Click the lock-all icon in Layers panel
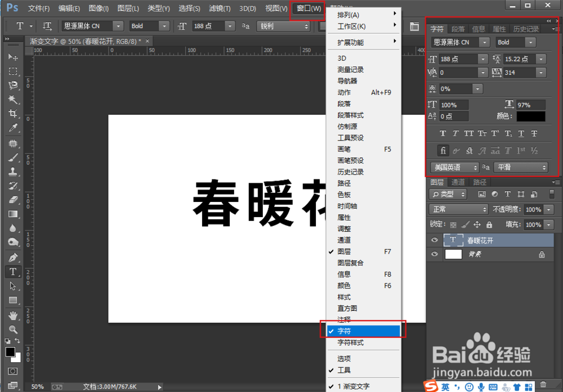The image size is (563, 392). (489, 225)
